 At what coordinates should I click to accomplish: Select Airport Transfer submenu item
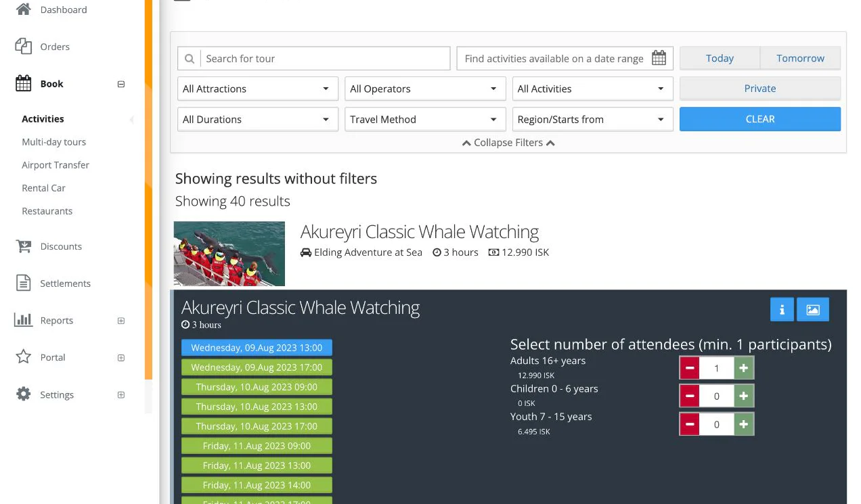(56, 165)
